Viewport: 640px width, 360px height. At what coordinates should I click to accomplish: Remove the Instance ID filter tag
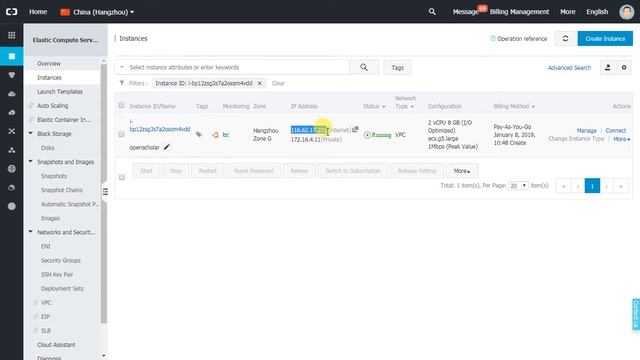tap(260, 83)
